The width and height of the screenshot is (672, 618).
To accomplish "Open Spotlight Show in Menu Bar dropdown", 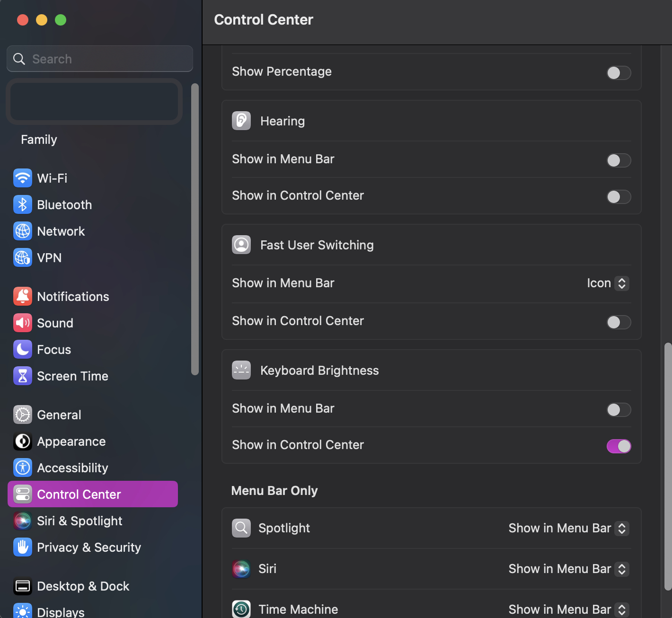I will (569, 528).
